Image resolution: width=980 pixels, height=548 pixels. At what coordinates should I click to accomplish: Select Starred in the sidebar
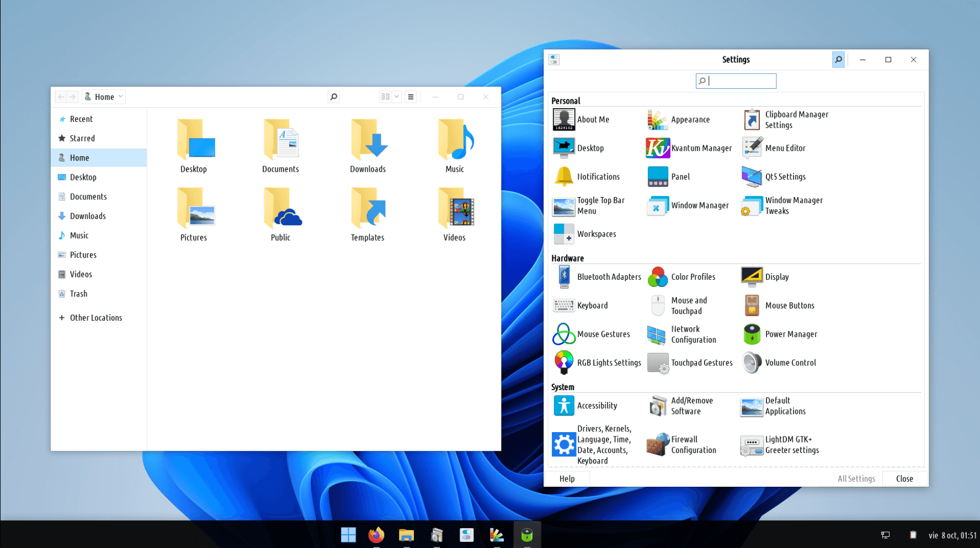(82, 139)
